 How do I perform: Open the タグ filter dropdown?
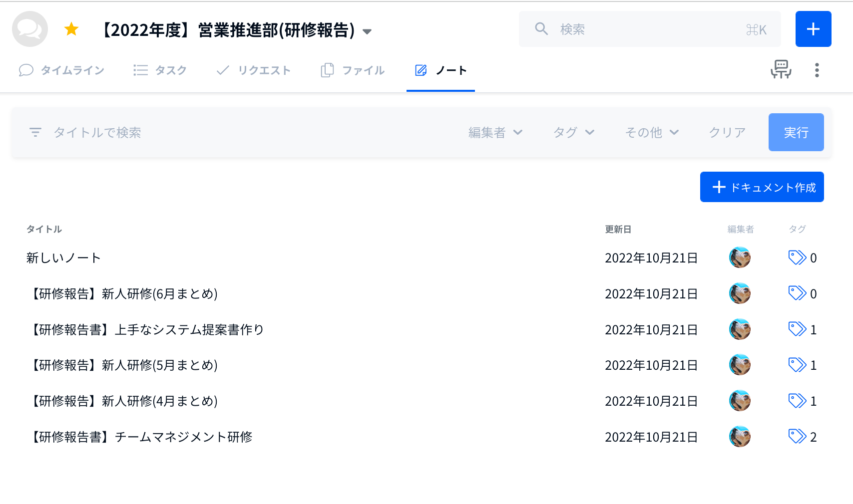(x=573, y=132)
